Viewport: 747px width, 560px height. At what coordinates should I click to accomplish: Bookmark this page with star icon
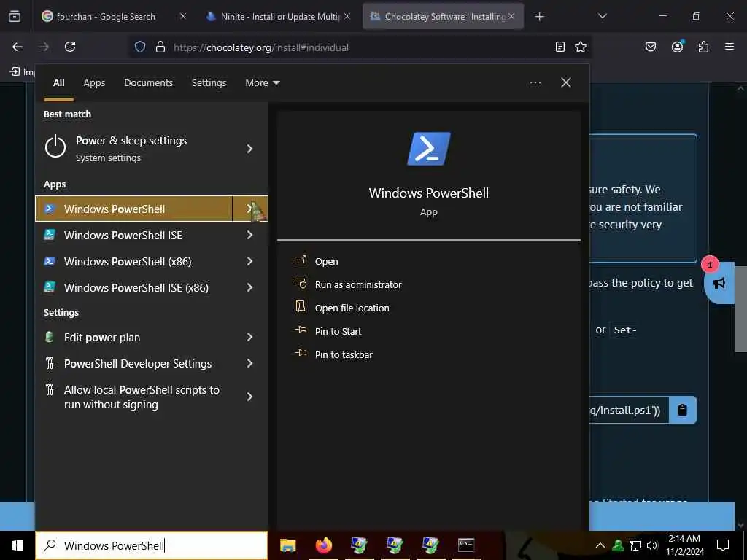580,47
